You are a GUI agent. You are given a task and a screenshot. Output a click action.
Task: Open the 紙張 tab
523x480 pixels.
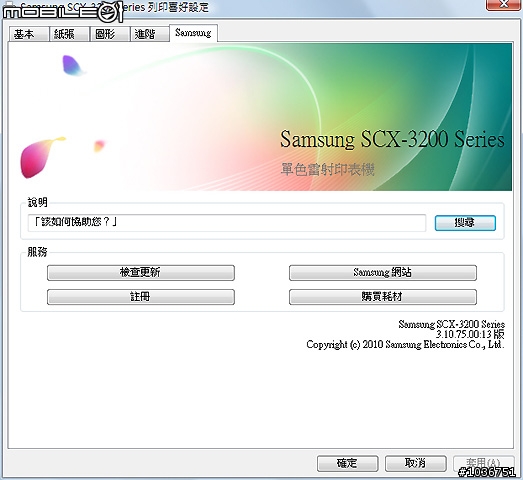point(69,34)
